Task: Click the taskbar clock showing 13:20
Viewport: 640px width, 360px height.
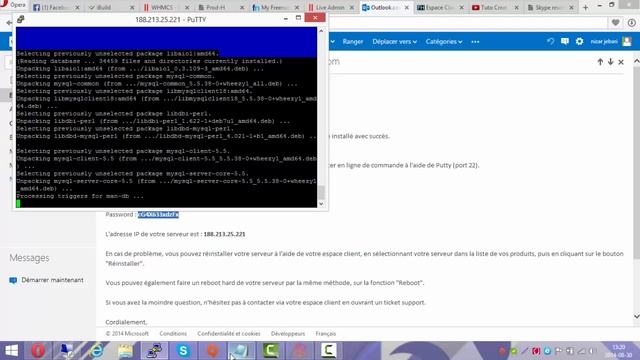Action: tap(619, 351)
